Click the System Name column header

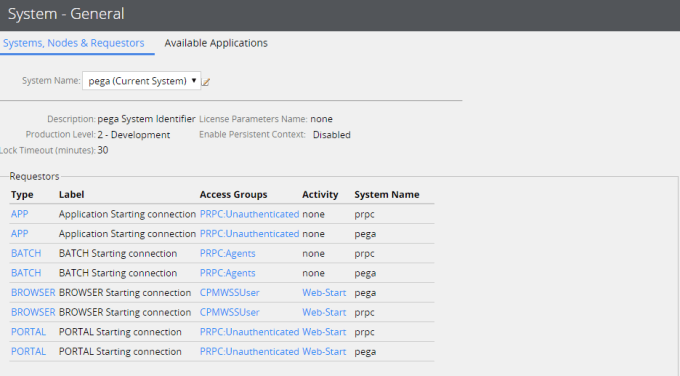pyautogui.click(x=387, y=194)
